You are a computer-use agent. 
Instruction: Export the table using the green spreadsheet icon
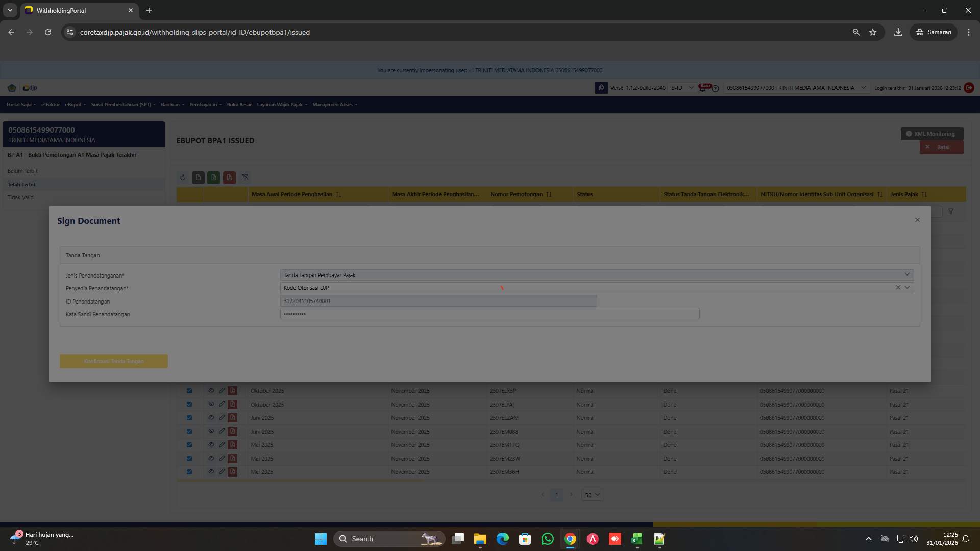point(213,178)
